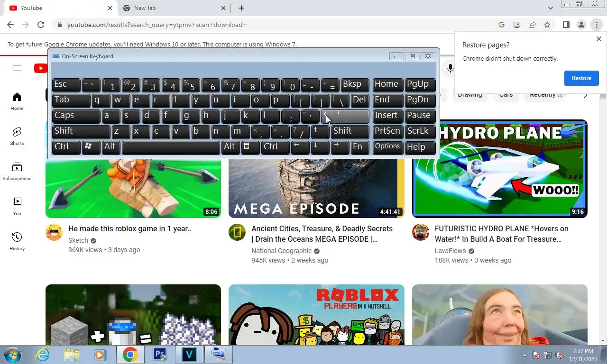Toggle the Fn key on keyboard
This screenshot has height=364, width=607.
(360, 147)
